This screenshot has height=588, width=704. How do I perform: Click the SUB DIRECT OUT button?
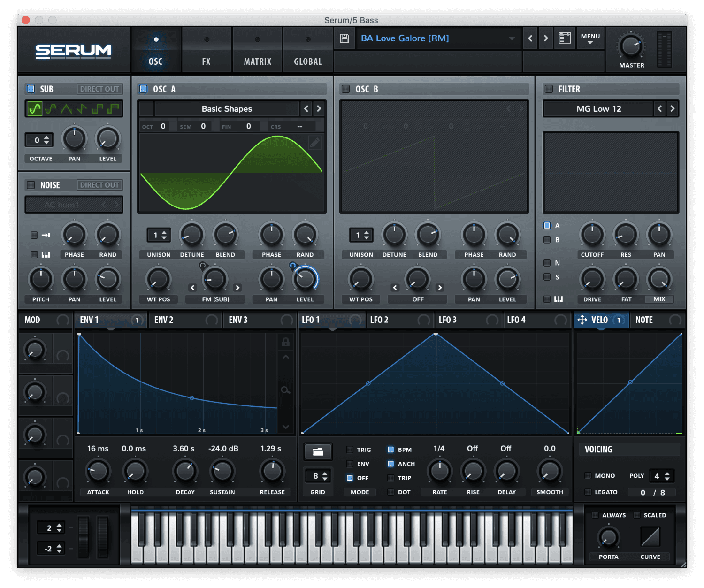click(99, 89)
